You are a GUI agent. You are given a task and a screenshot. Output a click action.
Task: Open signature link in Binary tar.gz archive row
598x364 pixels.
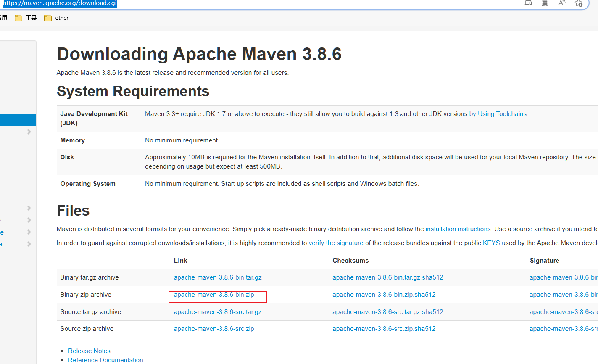coord(564,277)
